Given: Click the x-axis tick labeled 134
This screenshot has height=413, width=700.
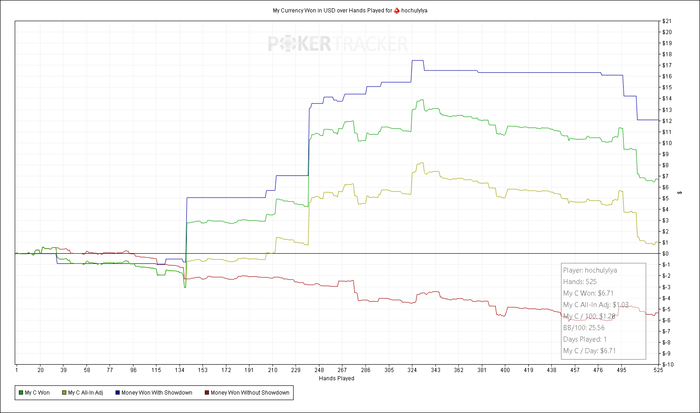Looking at the screenshot, I should [179, 370].
